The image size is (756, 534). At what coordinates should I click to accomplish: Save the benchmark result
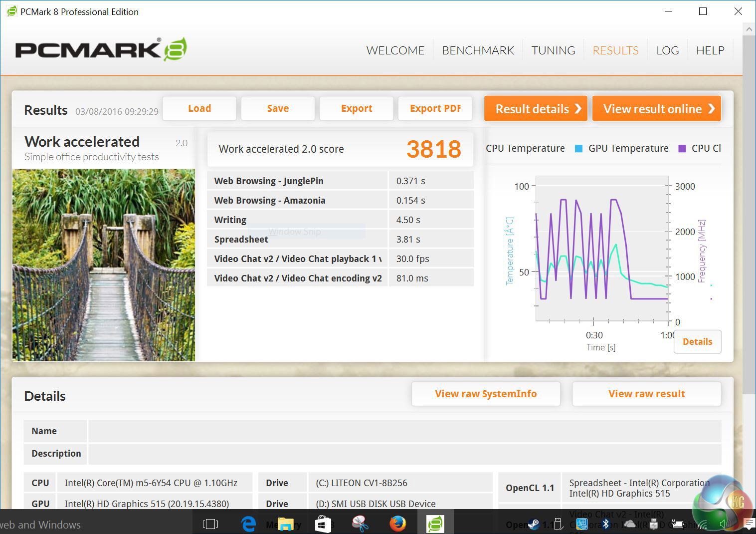(x=278, y=108)
